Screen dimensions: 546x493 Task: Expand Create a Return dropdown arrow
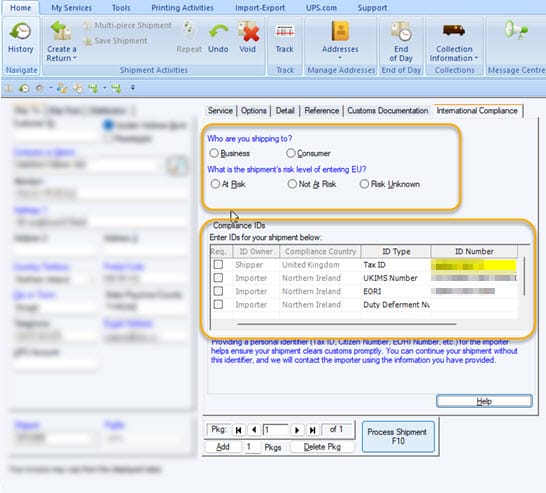(75, 58)
